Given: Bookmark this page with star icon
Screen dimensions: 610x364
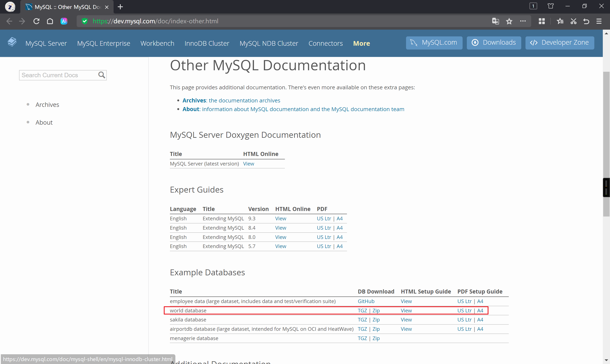Looking at the screenshot, I should point(509,21).
